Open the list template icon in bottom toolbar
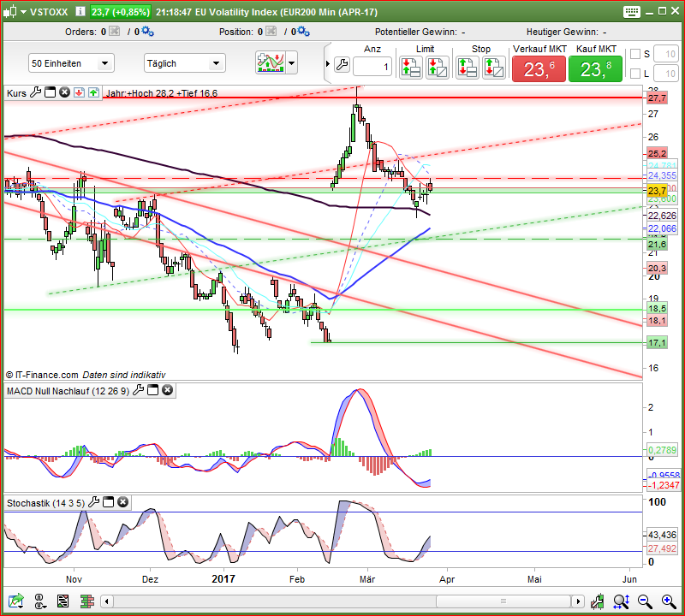The width and height of the screenshot is (685, 616). coord(63,601)
